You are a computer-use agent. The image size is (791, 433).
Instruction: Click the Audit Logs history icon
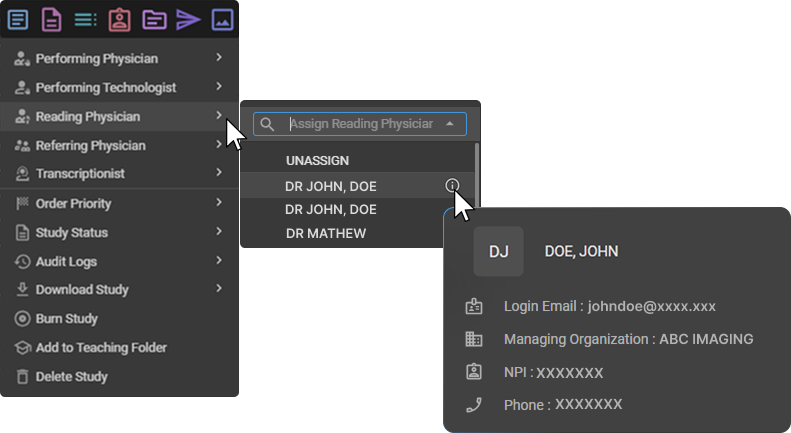coord(22,261)
